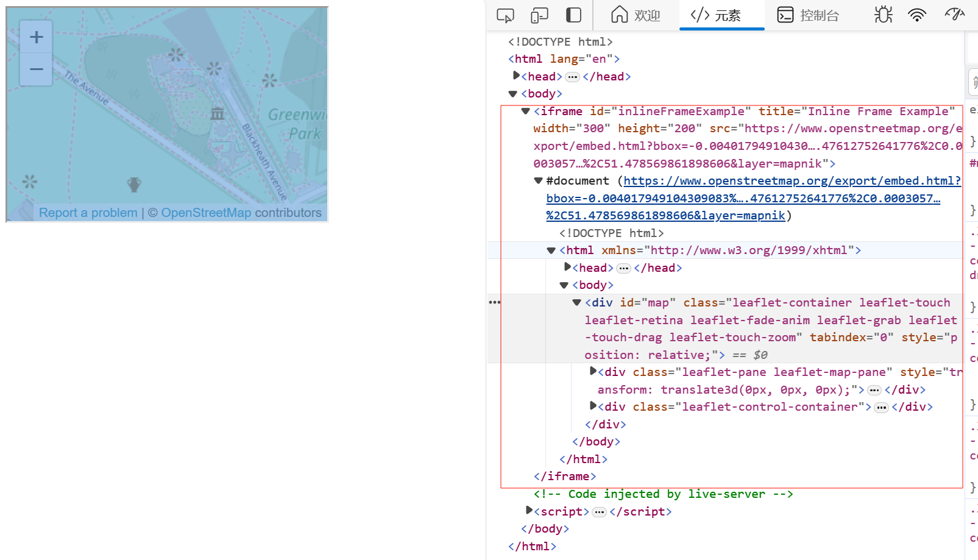
Task: Open the #document embed.html URL link
Action: pyautogui.click(x=754, y=198)
